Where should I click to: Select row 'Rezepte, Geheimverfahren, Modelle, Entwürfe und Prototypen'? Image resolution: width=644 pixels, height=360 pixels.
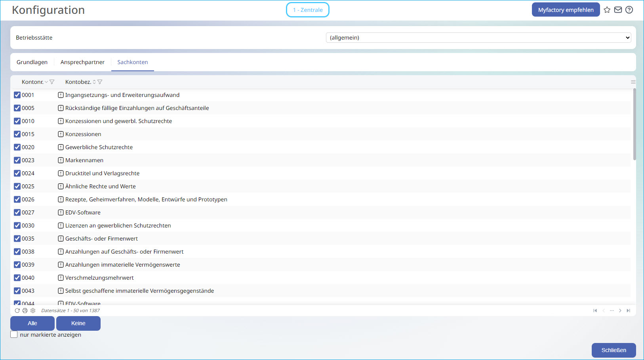320,199
